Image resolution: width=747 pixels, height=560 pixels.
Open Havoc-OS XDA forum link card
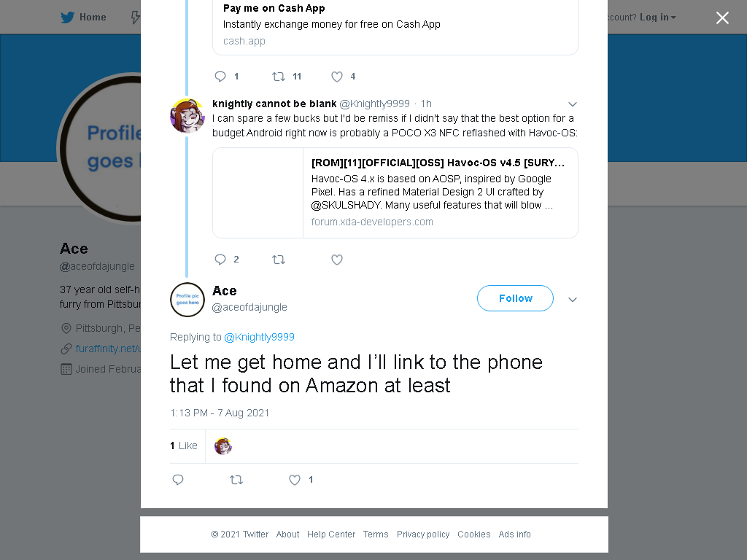pos(395,192)
